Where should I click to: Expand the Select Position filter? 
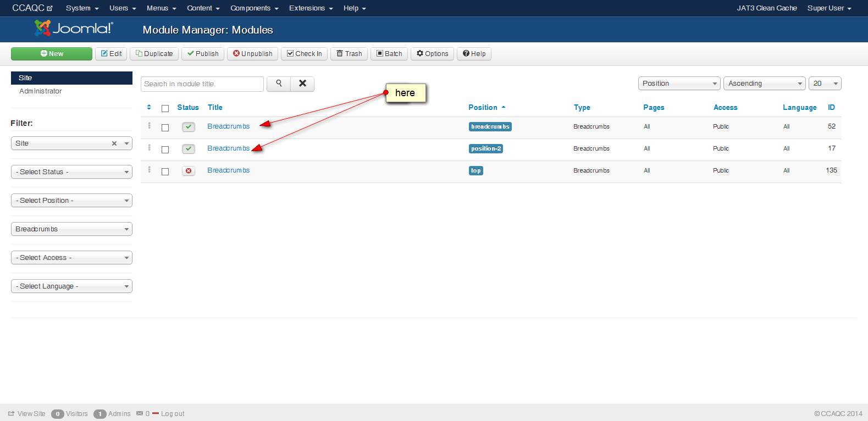click(71, 201)
